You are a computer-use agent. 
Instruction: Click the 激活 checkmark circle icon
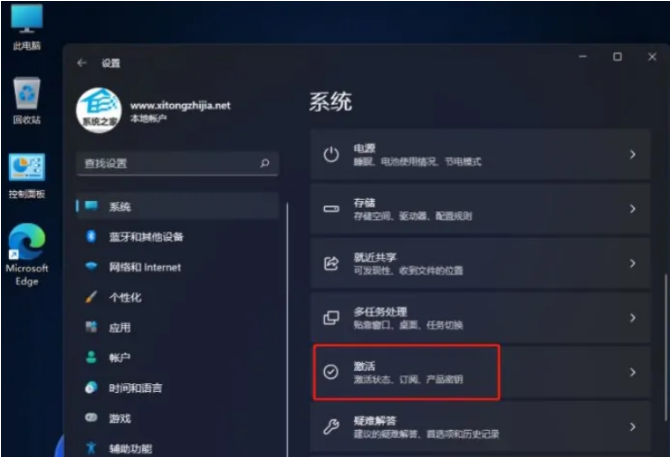click(x=331, y=372)
